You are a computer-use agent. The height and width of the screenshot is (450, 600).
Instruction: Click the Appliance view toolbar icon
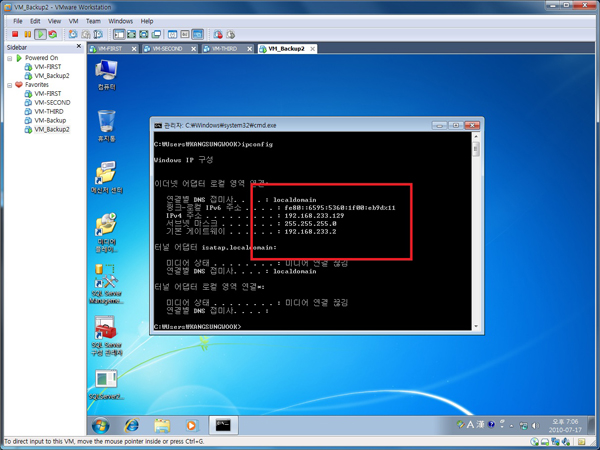point(185,34)
